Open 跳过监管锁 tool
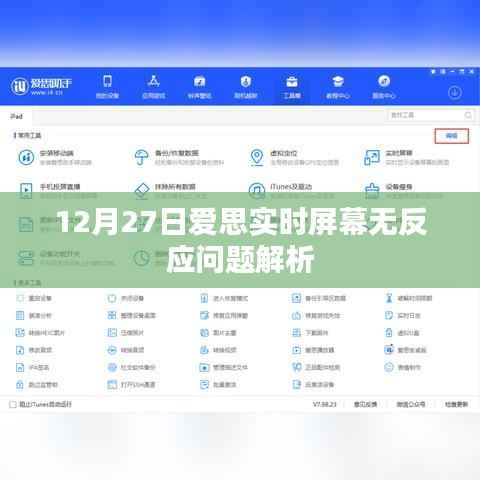480x480 pixels. pos(37,385)
